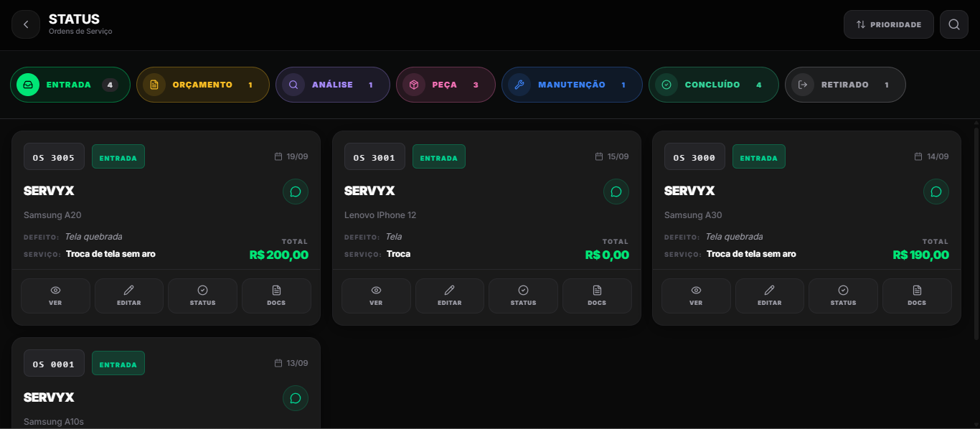Change status of OS 3000

tap(844, 296)
